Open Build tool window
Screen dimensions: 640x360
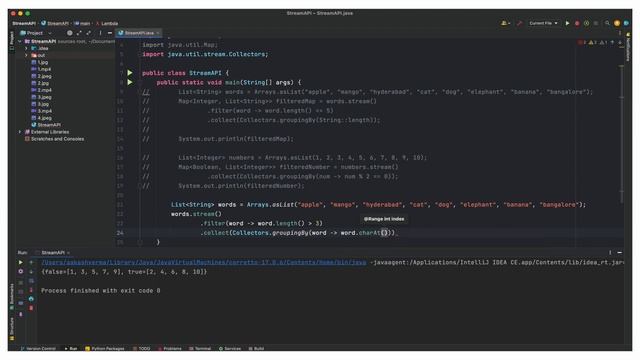[256, 349]
